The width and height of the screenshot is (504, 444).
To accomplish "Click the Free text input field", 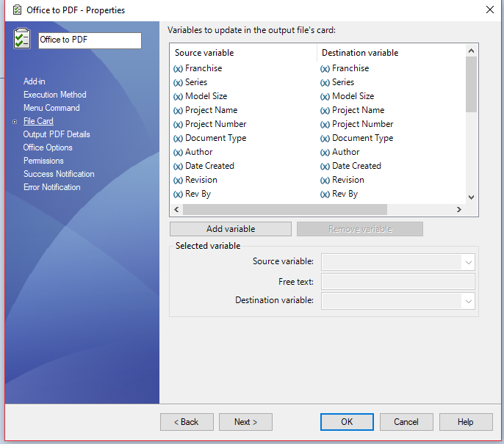I will tap(398, 282).
